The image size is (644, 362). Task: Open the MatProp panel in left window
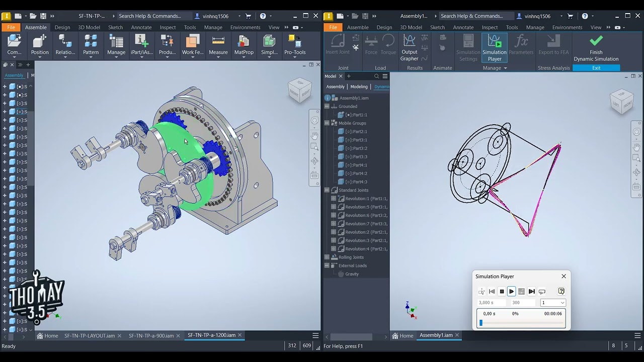tap(244, 45)
